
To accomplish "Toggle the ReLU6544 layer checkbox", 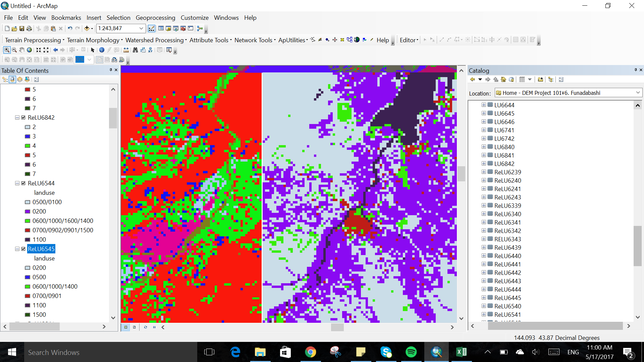I will pos(23,183).
